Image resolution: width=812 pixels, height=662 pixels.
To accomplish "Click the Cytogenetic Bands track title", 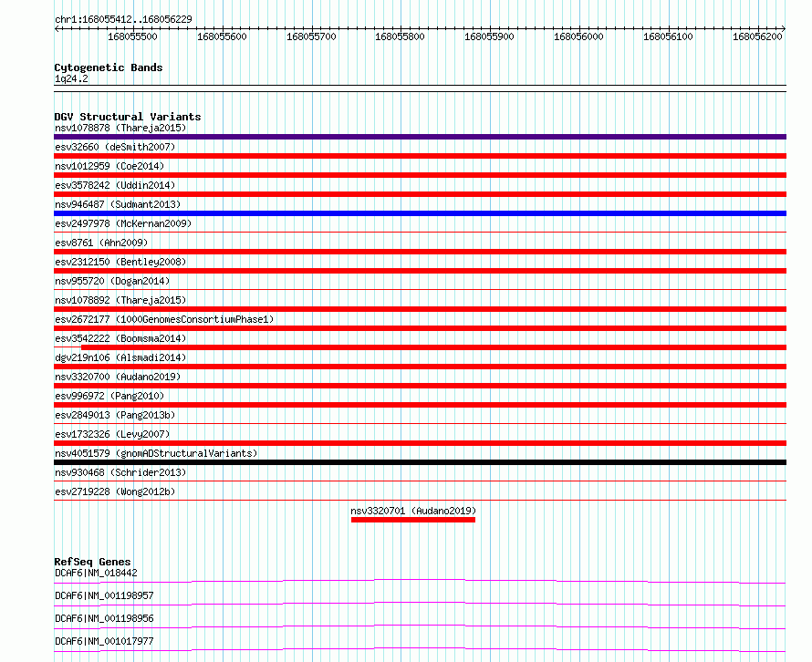I will pyautogui.click(x=109, y=67).
